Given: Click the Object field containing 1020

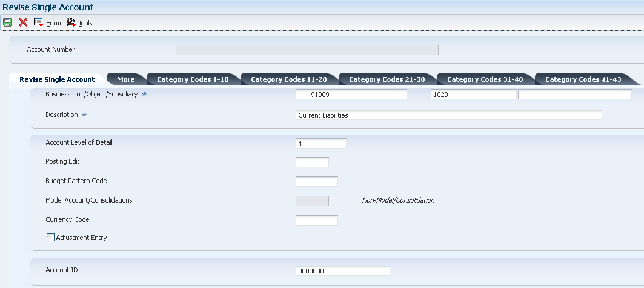Looking at the screenshot, I should tap(474, 95).
